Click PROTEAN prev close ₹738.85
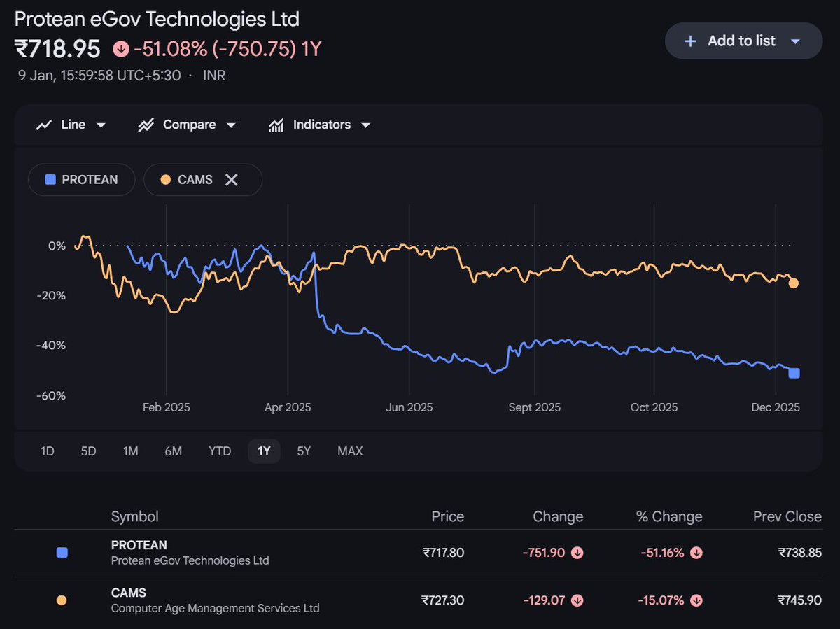Viewport: 840px width, 629px height. (x=800, y=553)
